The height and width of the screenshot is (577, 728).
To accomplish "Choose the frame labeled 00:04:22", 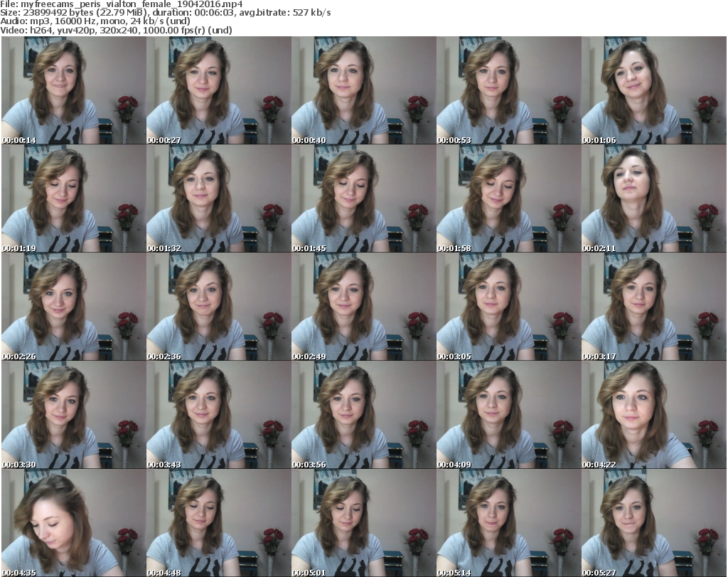I will tap(654, 415).
